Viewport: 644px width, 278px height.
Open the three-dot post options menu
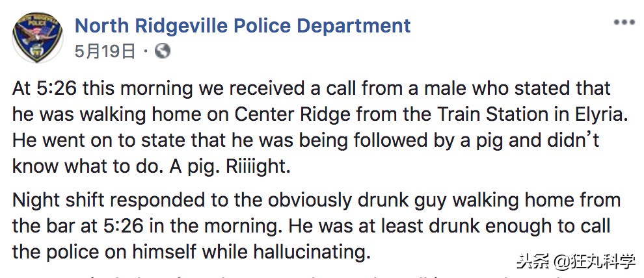(x=624, y=23)
